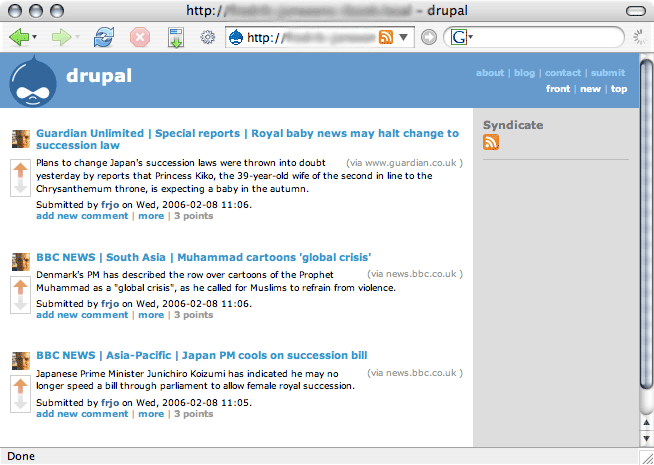Open the address bar history dropdown

pyautogui.click(x=403, y=38)
